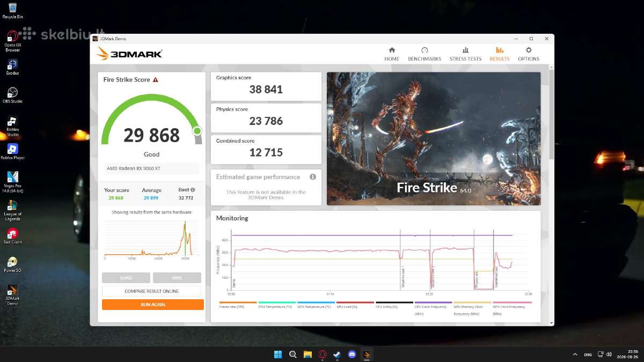Image resolution: width=644 pixels, height=362 pixels.
Task: Open the Exodus desktop icon
Action: (12, 67)
